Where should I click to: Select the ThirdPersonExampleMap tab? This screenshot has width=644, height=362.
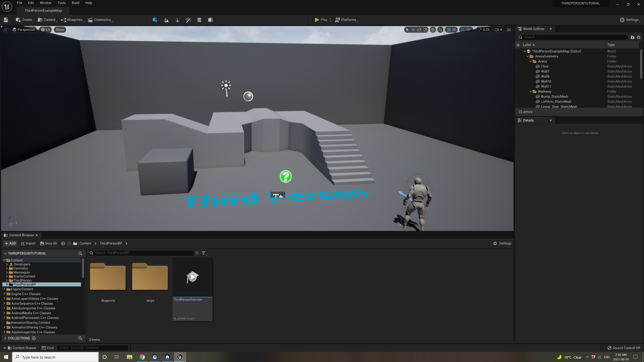[43, 11]
